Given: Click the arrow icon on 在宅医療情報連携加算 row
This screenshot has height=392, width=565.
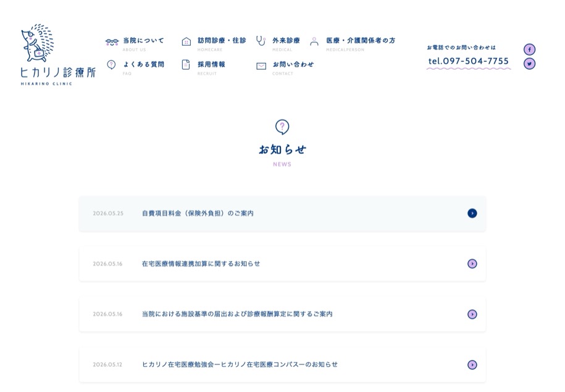Looking at the screenshot, I should [472, 264].
